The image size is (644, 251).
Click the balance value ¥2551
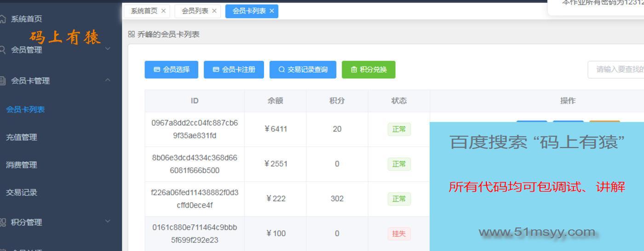tap(276, 164)
